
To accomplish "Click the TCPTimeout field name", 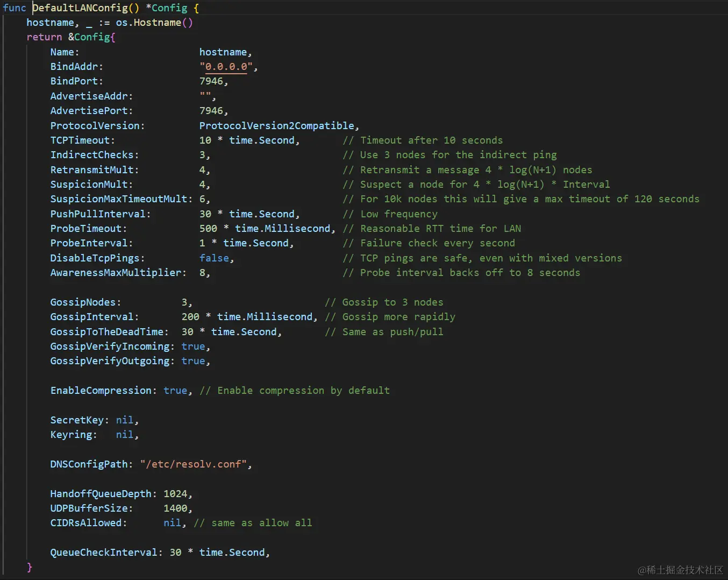I will pyautogui.click(x=80, y=140).
